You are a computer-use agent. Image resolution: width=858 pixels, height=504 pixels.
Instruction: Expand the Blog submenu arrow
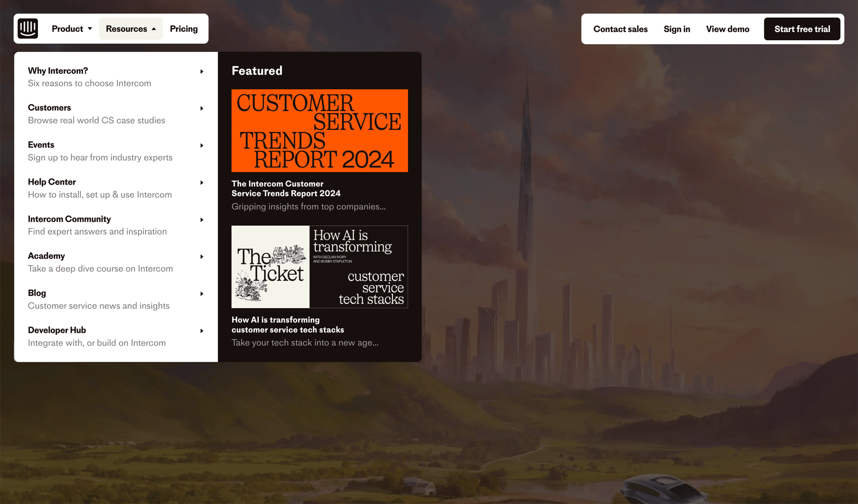coord(202,294)
